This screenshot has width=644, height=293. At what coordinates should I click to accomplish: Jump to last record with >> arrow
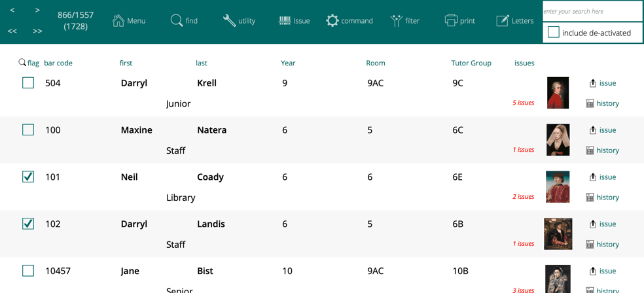[x=37, y=31]
